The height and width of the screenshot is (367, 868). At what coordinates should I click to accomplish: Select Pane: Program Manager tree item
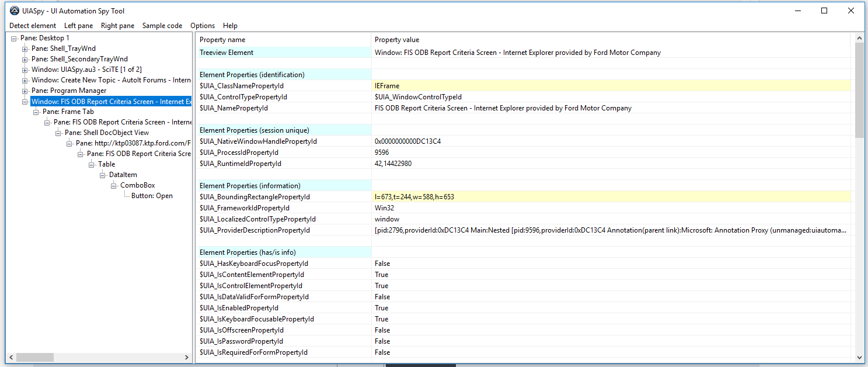[69, 91]
